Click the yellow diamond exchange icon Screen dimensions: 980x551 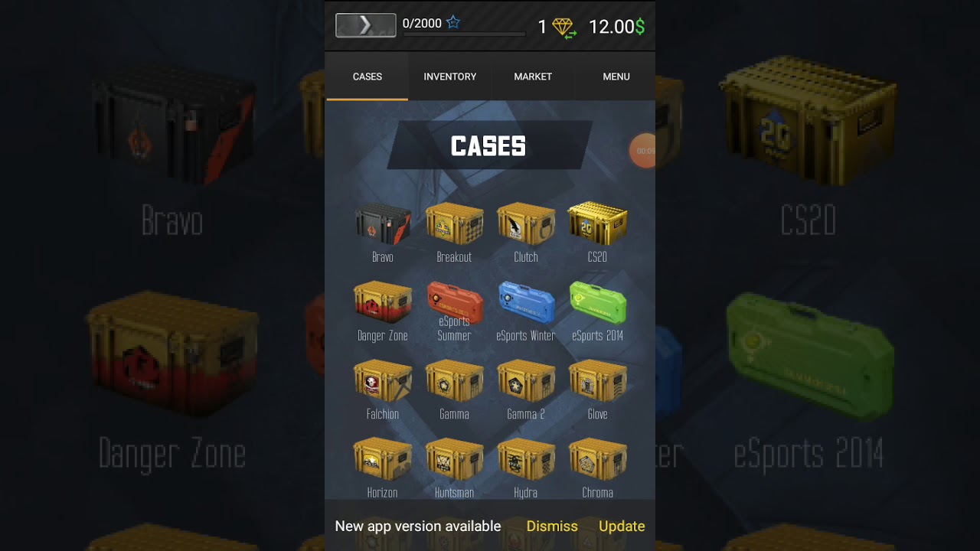click(x=564, y=28)
